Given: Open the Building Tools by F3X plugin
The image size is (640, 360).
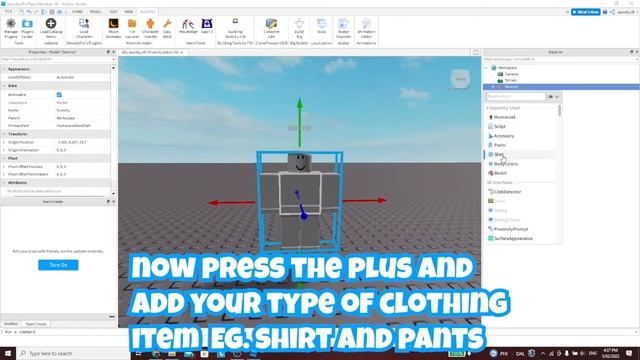Looking at the screenshot, I should tap(235, 28).
